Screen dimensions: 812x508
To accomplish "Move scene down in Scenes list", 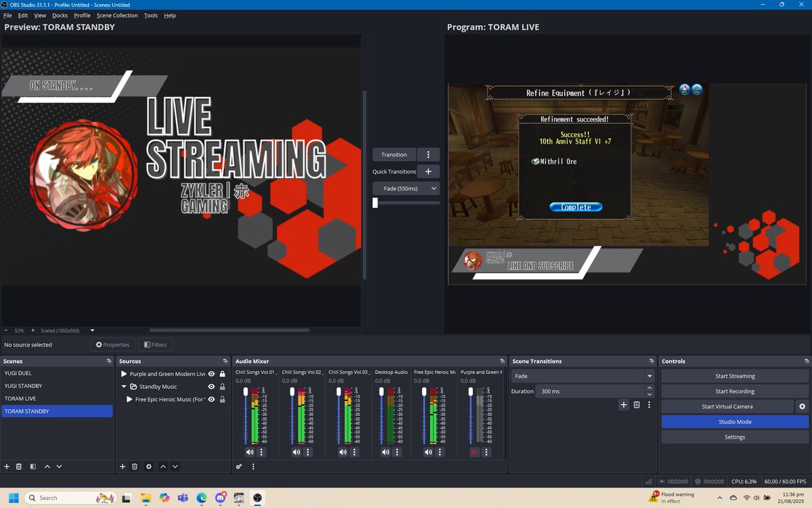I will (x=60, y=466).
